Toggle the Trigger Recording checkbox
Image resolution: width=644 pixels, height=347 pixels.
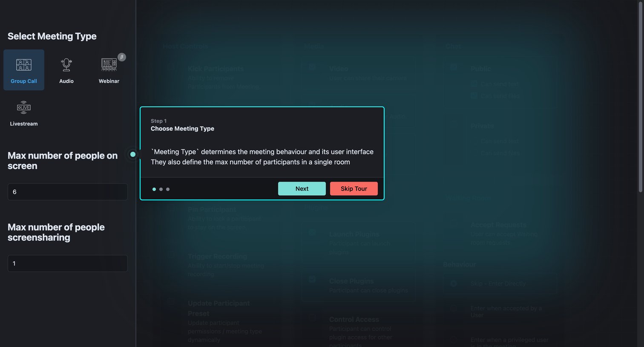[171, 254]
